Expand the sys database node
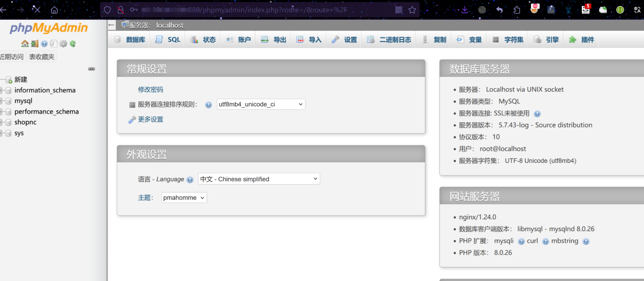Image resolution: width=644 pixels, height=281 pixels. click(2, 133)
